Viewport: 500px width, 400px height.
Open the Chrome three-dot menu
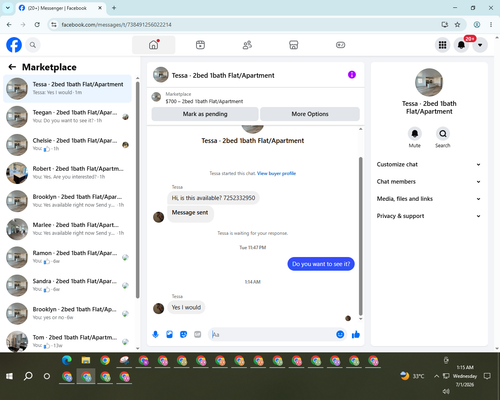[x=491, y=25]
